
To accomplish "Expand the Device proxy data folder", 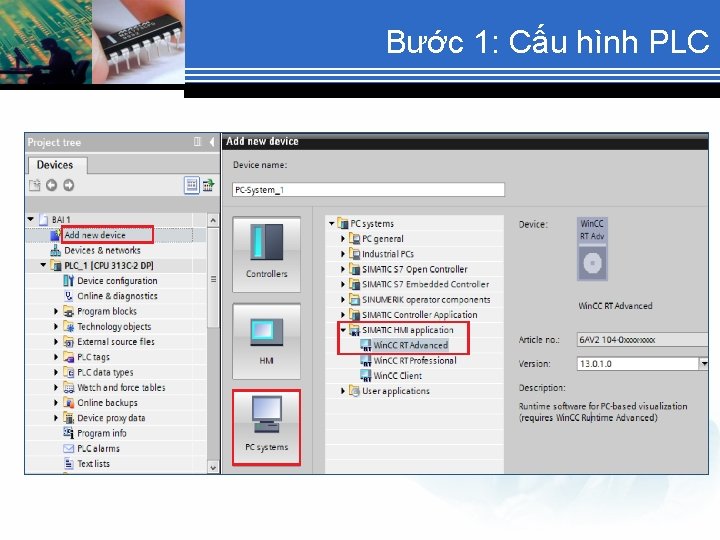I will [x=56, y=418].
